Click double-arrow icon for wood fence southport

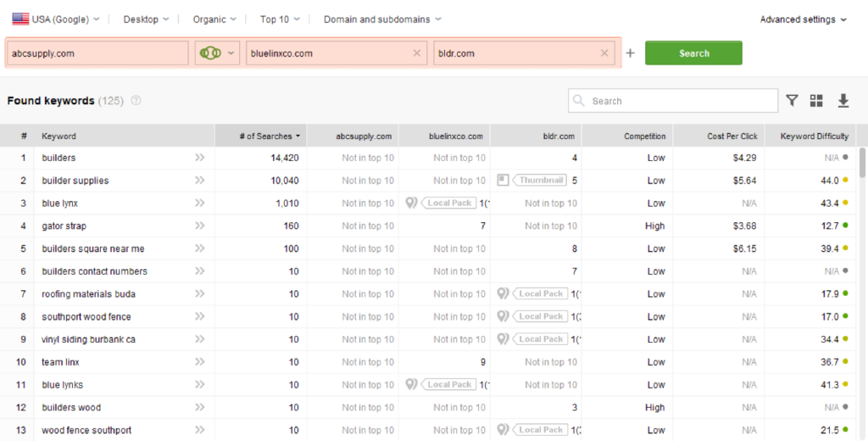point(200,431)
